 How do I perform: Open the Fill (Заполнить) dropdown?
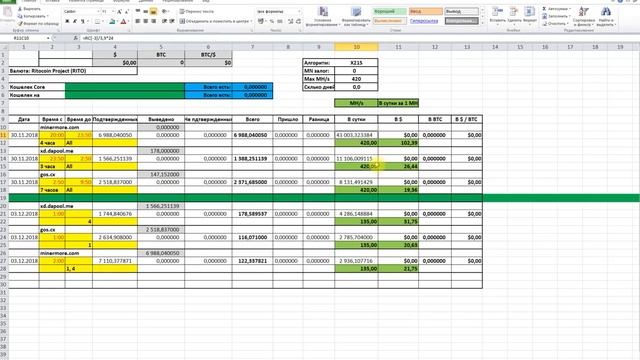(x=556, y=16)
